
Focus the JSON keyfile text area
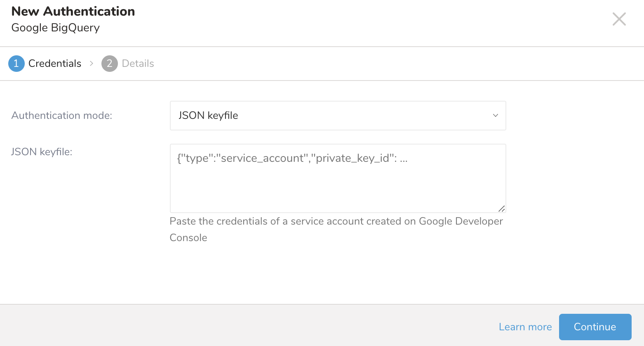(x=337, y=186)
